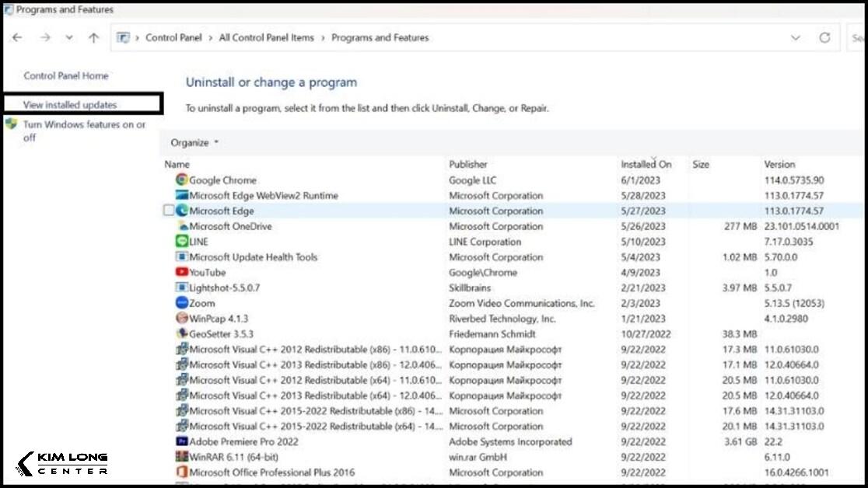
Task: Click the Lightshot application icon
Action: (x=180, y=288)
